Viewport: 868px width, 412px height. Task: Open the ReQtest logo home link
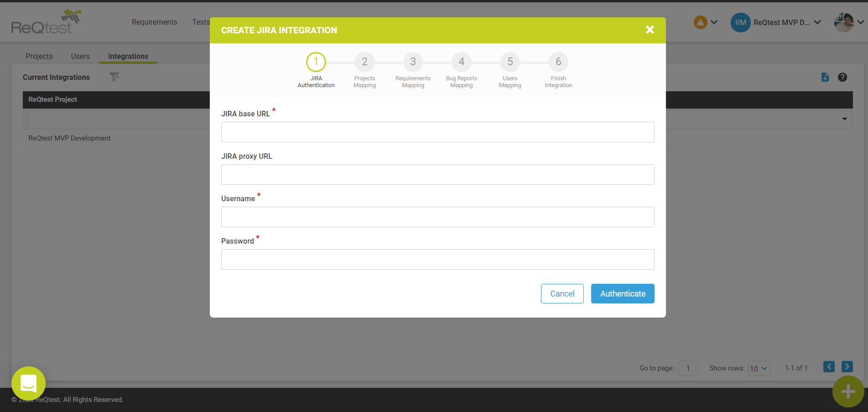pyautogui.click(x=46, y=22)
